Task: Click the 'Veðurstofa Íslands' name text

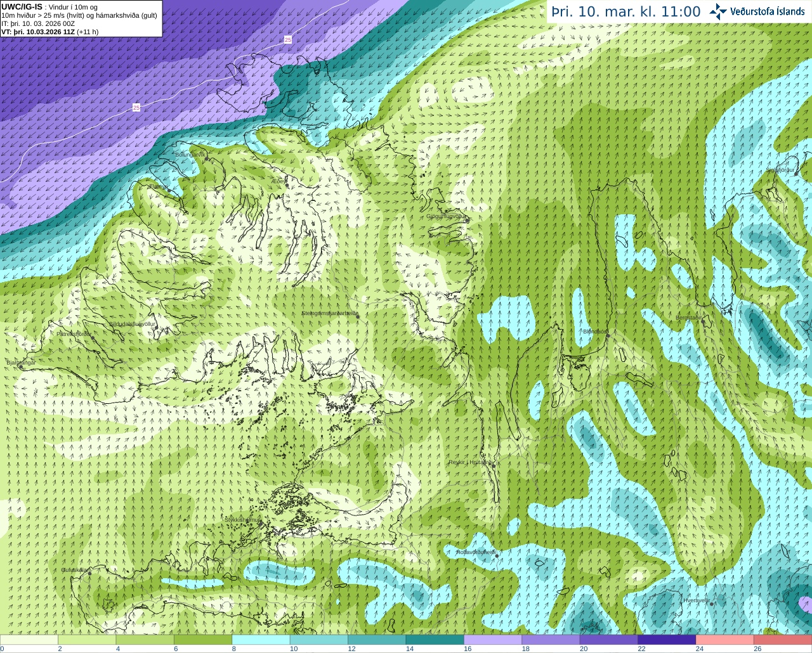Action: pos(767,11)
